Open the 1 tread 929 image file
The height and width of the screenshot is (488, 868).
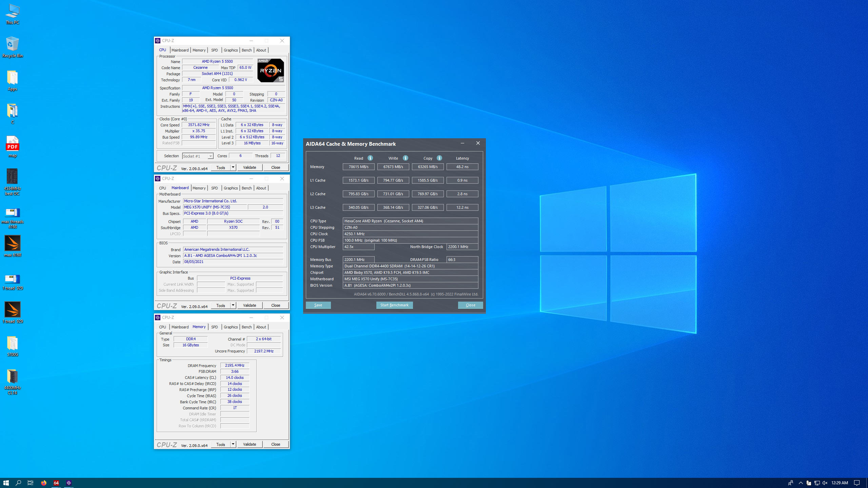click(12, 282)
